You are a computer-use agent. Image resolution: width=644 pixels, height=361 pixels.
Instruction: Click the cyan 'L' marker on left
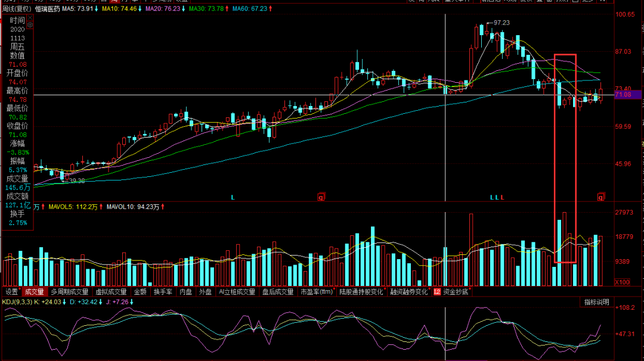pos(233,197)
